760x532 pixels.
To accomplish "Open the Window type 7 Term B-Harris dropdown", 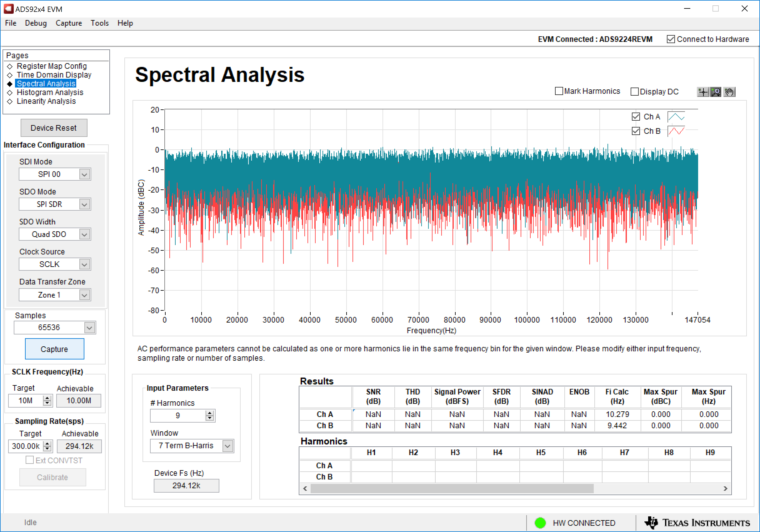I will point(227,446).
